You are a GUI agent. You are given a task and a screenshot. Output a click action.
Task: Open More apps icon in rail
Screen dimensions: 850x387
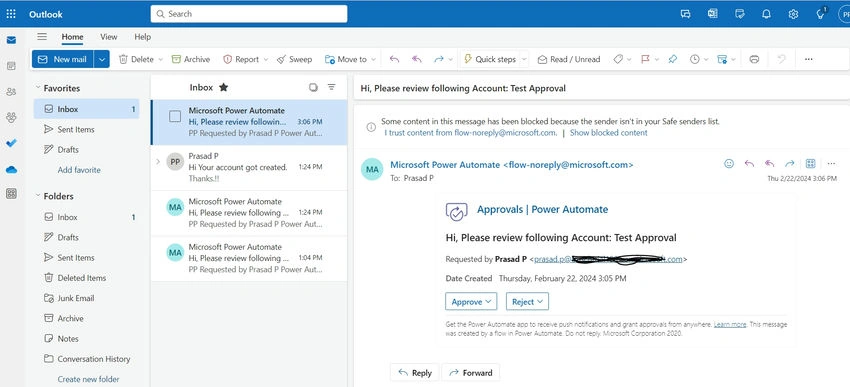pyautogui.click(x=11, y=194)
